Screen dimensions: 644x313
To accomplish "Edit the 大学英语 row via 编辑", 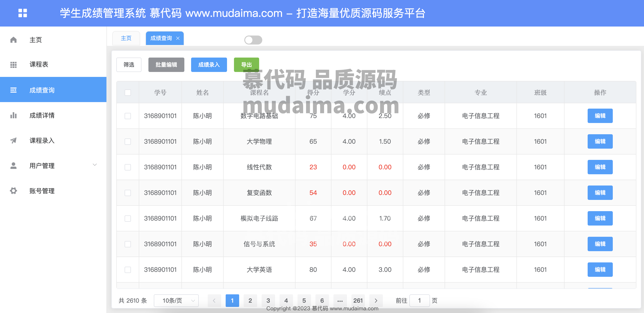I will point(600,270).
